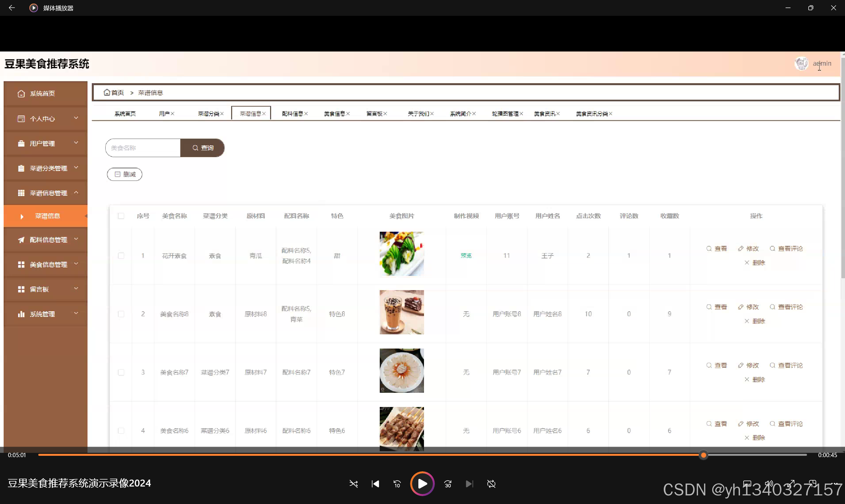Click 删除 for 美食名称8 row

pyautogui.click(x=755, y=321)
